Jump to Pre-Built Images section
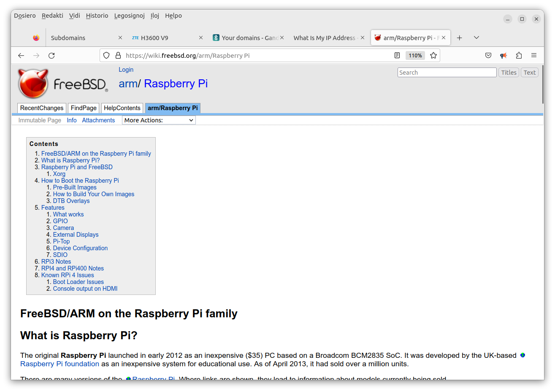 pos(75,187)
